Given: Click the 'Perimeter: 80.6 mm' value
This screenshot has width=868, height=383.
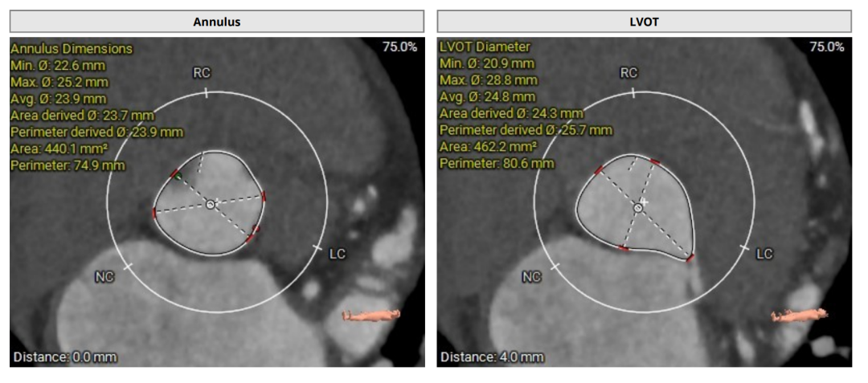Looking at the screenshot, I should (497, 163).
